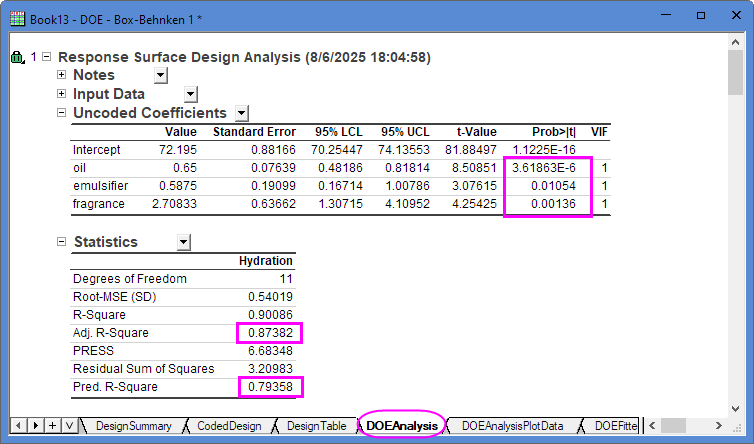Open the Notes dropdown arrow
Image resolution: width=754 pixels, height=444 pixels.
tap(161, 76)
